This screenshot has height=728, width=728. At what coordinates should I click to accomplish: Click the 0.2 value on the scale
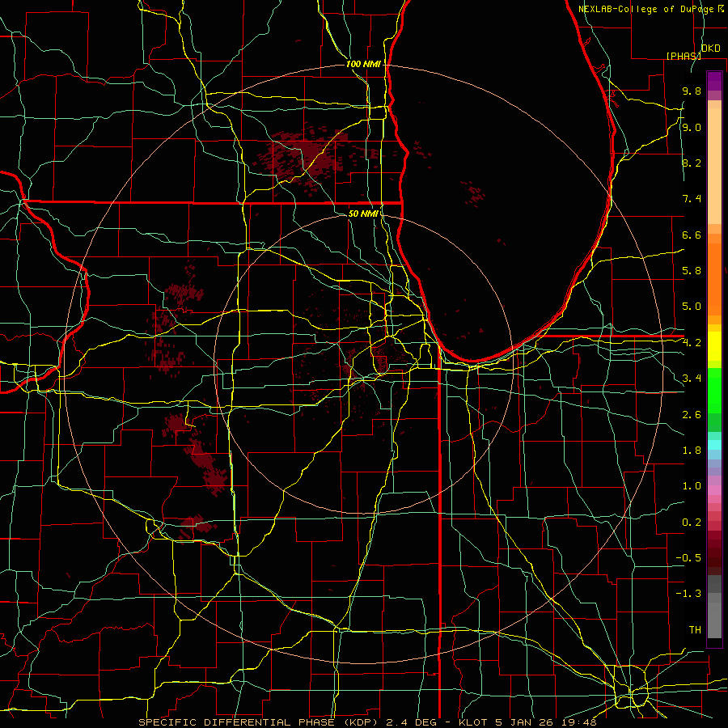coord(692,522)
